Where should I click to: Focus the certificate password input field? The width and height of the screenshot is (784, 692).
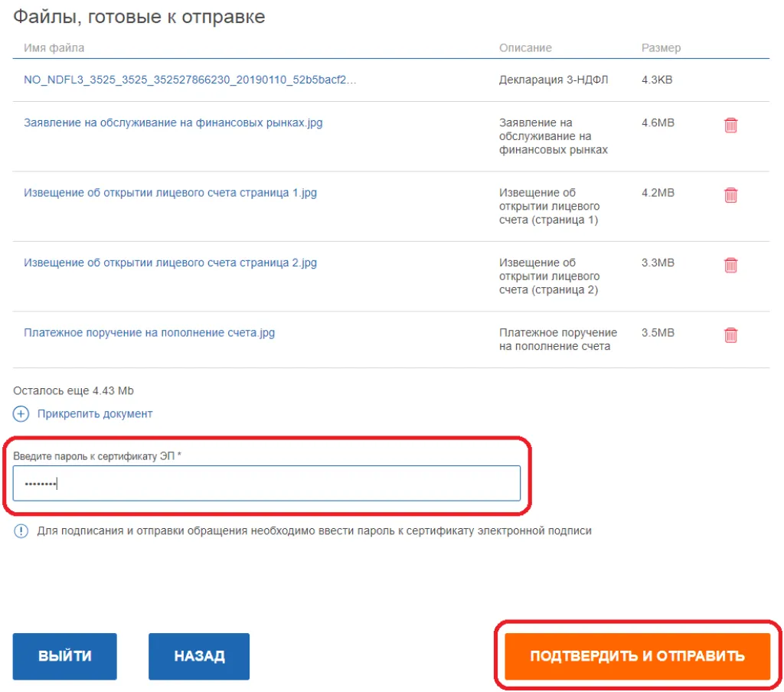click(x=266, y=483)
